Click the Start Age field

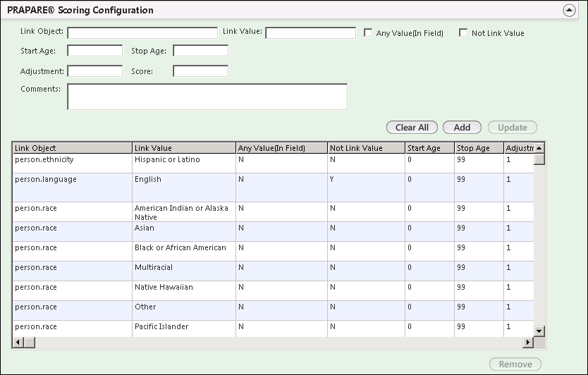point(95,51)
